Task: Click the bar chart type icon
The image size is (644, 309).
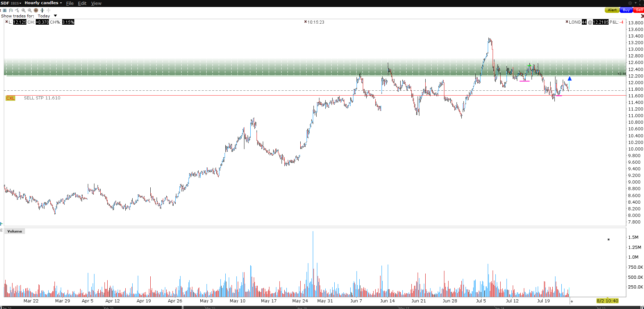Action: (11, 10)
